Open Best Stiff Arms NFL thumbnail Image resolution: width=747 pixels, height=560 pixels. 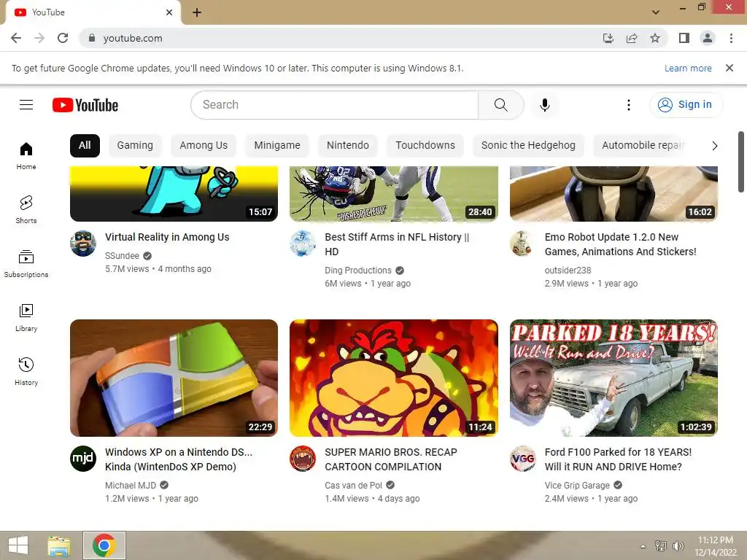[x=393, y=194]
